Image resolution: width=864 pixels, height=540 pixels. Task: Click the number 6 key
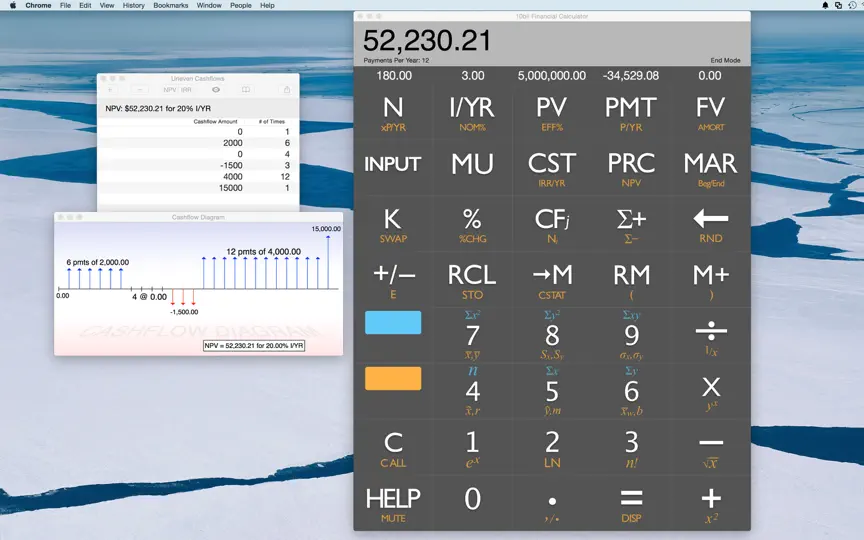pos(631,392)
